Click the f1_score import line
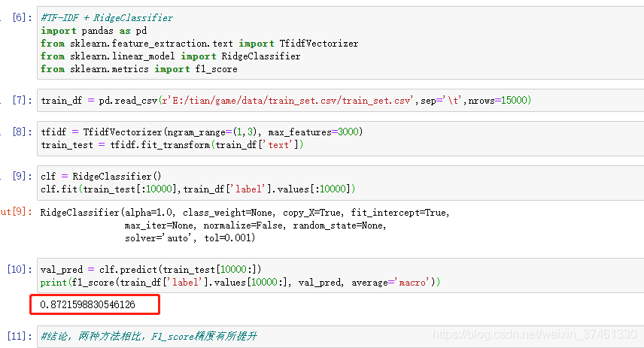644x348 pixels. 139,69
